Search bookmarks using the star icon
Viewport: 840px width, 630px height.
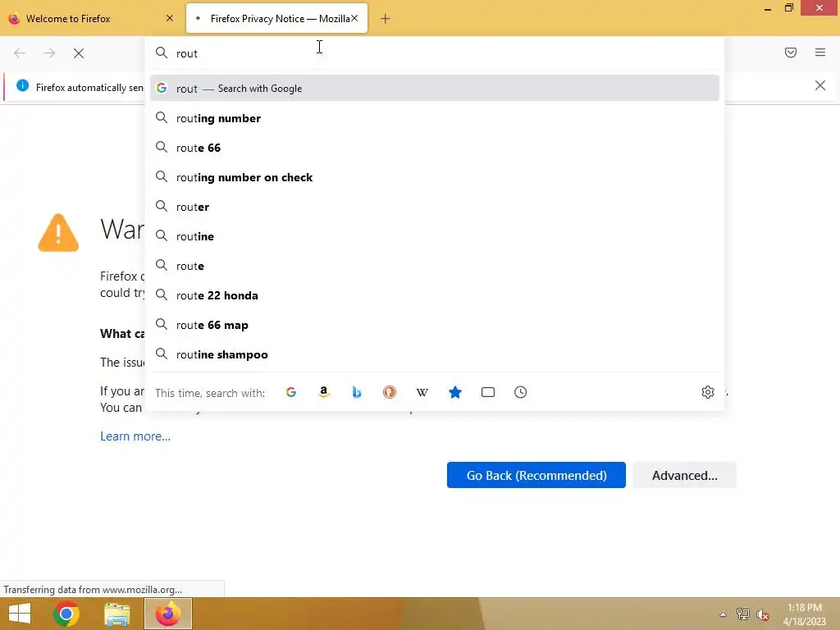[x=454, y=392]
